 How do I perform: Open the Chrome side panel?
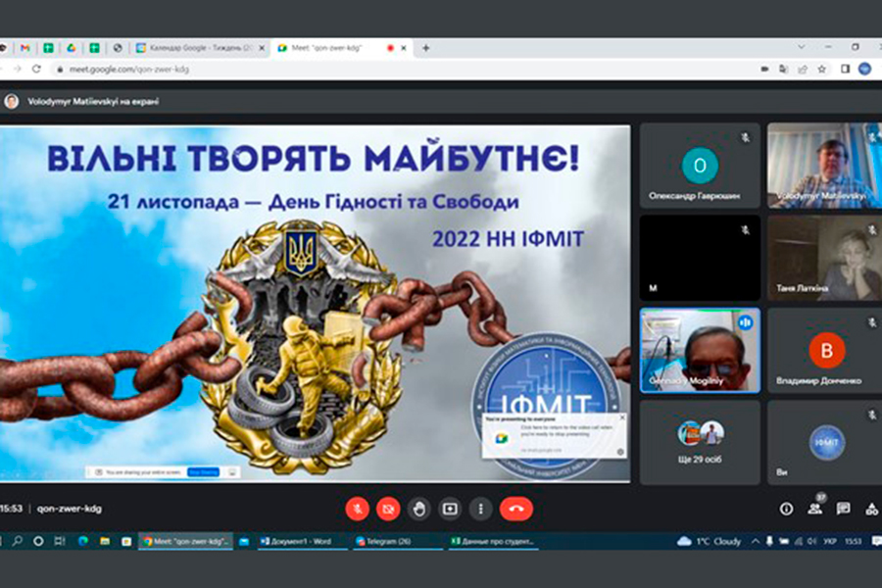(x=845, y=70)
